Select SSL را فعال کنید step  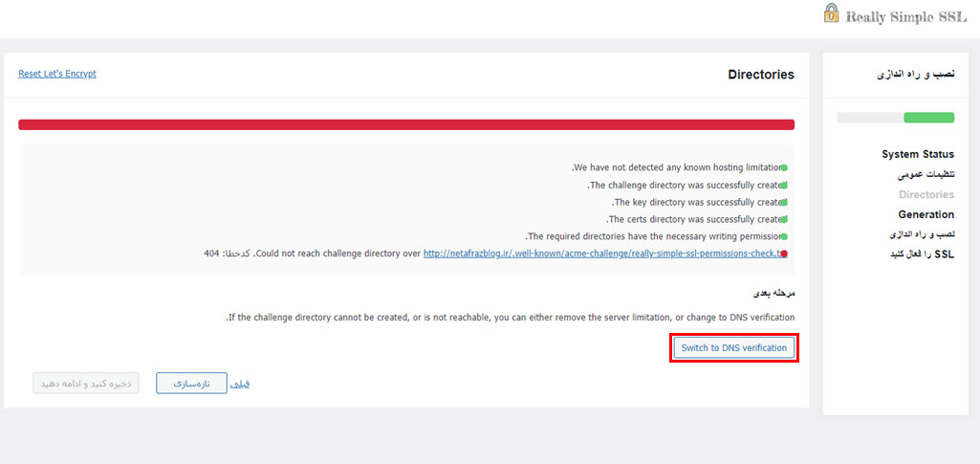(x=922, y=254)
